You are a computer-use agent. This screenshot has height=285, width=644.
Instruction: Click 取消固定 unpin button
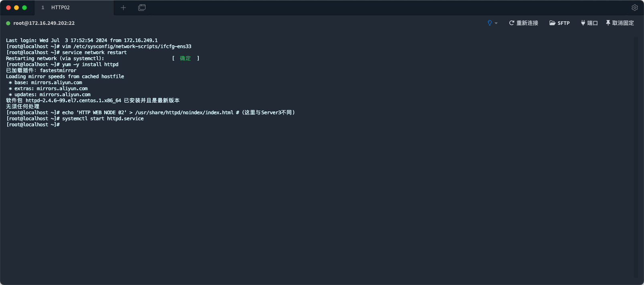620,23
